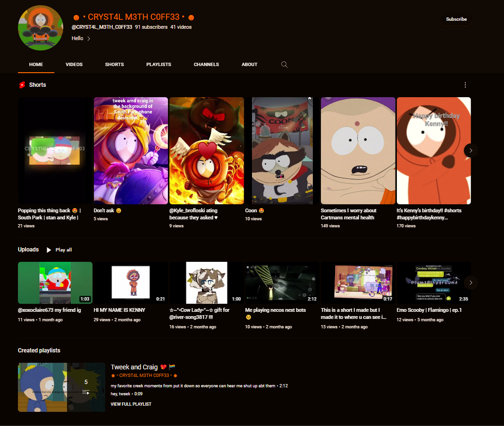Click playlist entry 'hey, tweek • 0:09'
This screenshot has width=504, height=426.
tap(126, 394)
